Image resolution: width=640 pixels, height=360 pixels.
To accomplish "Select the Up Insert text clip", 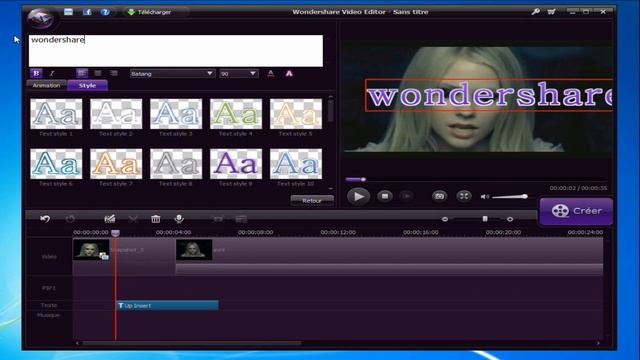I will click(x=167, y=305).
